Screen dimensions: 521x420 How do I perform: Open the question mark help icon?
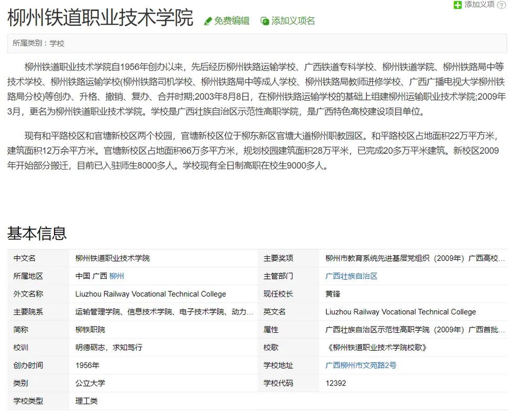point(502,5)
